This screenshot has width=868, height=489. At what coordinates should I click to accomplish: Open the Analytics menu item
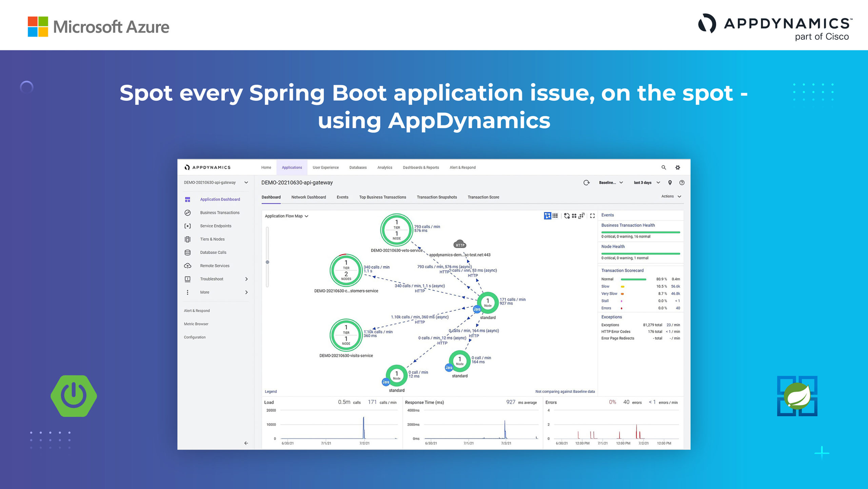tap(385, 167)
